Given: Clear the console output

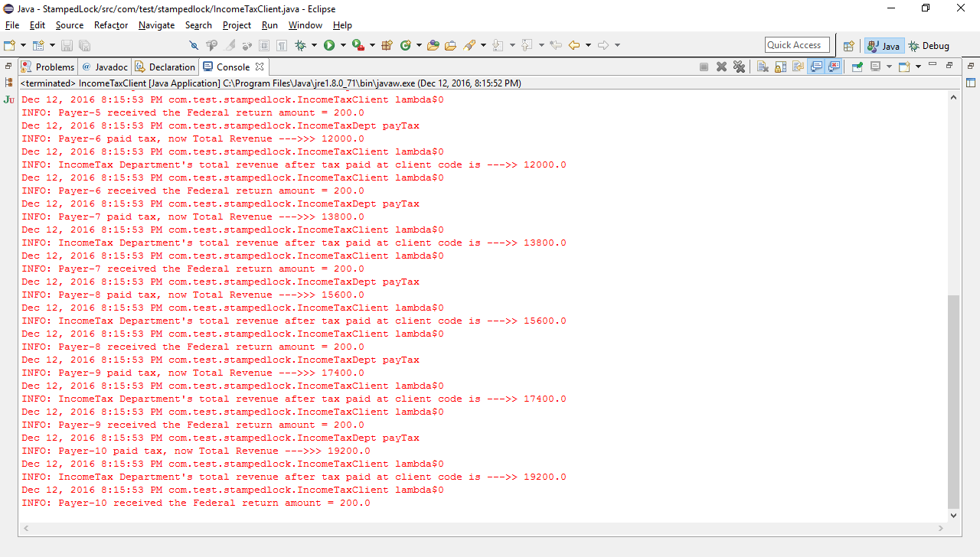Looking at the screenshot, I should [763, 67].
